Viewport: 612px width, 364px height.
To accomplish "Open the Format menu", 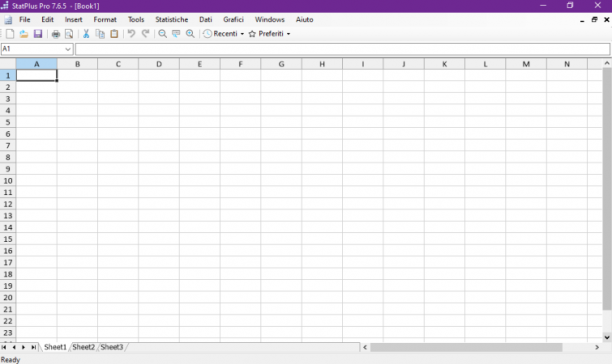I will click(105, 20).
